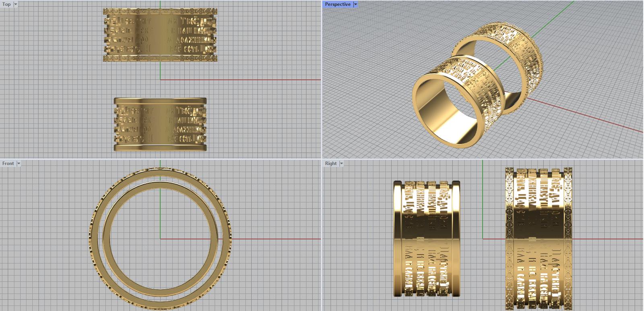Click the green axis line in Front view
The height and width of the screenshot is (311, 644).
pos(160,209)
